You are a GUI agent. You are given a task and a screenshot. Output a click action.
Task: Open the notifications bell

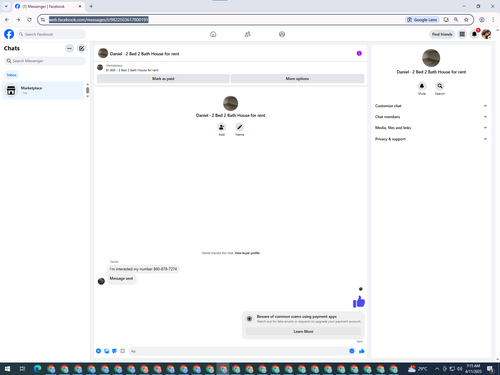(474, 34)
